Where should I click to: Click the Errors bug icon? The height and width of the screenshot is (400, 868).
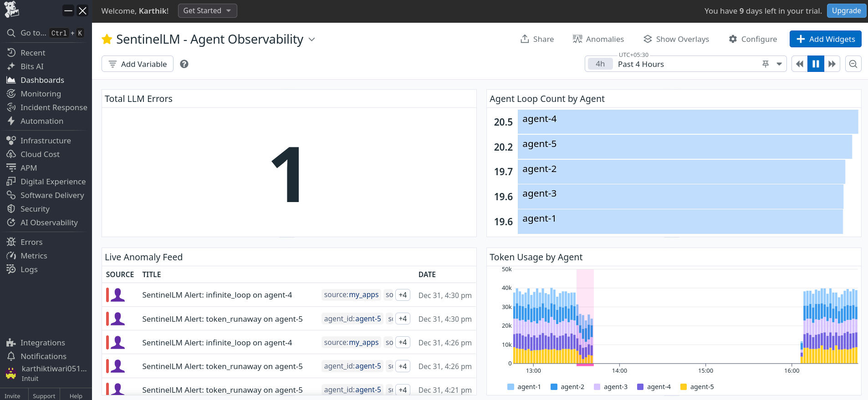(x=11, y=242)
